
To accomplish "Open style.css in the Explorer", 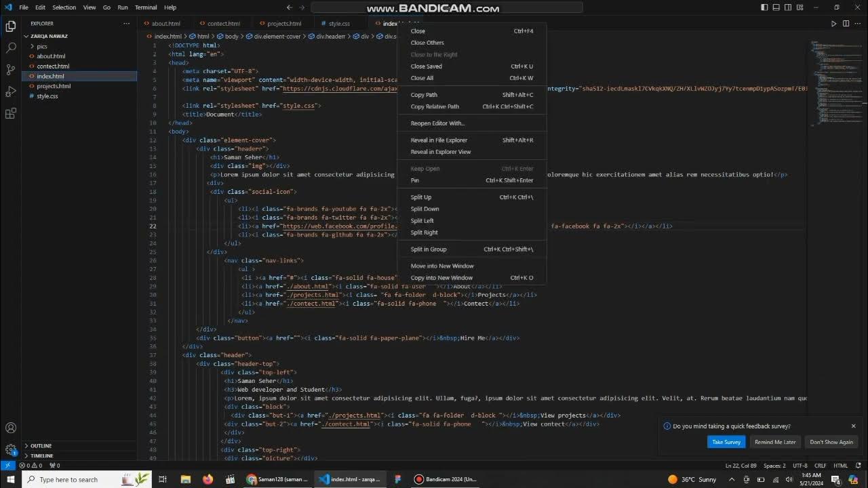I will [x=79, y=96].
